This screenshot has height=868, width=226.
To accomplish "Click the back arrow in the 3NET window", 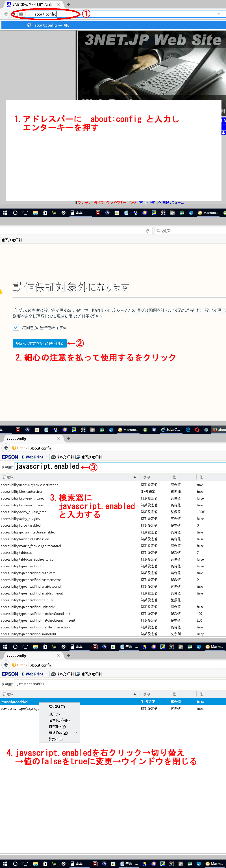I will [6, 14].
